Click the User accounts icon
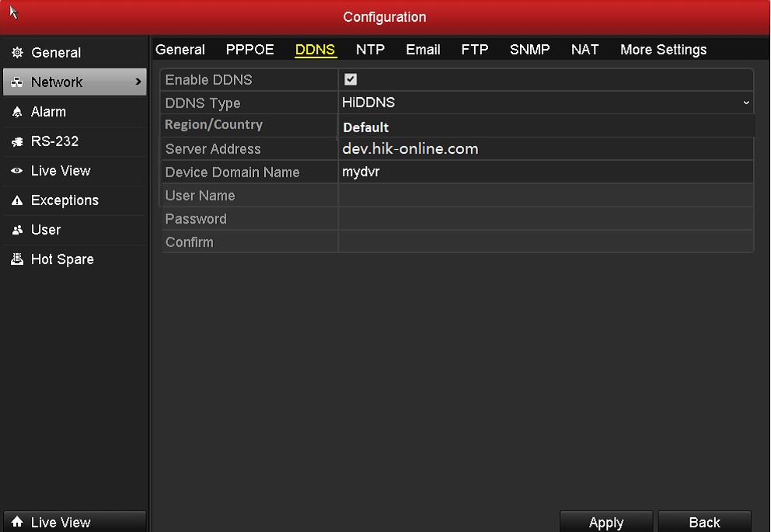Viewport: 771px width, 532px height. tap(17, 230)
